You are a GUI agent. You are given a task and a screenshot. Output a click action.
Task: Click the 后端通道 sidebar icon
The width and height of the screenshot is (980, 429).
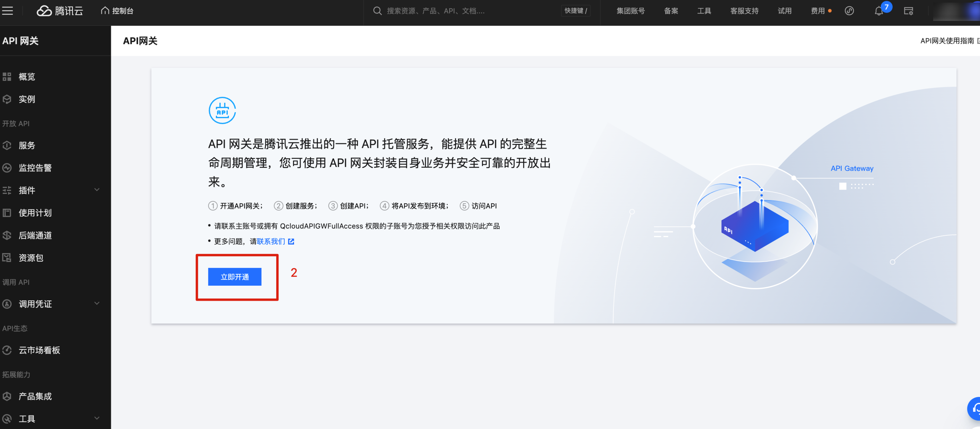[7, 235]
